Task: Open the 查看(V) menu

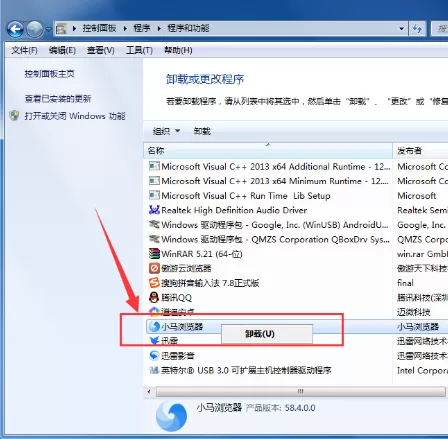Action: click(x=100, y=50)
